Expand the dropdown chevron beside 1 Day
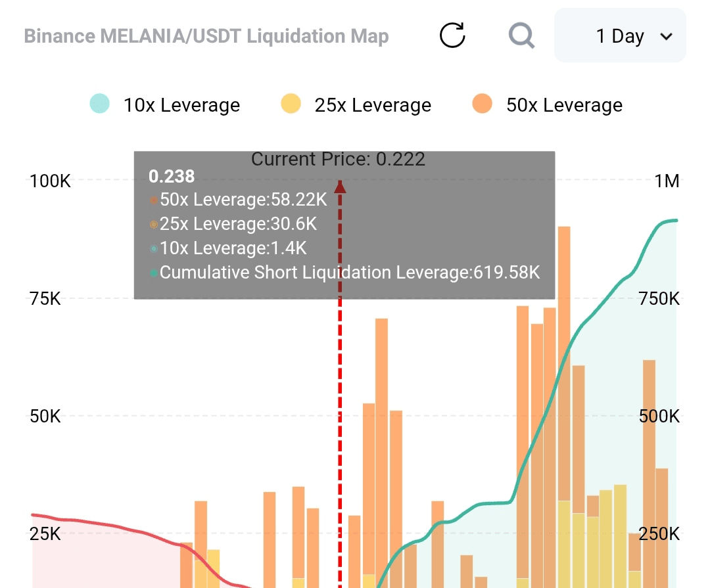 coord(666,37)
